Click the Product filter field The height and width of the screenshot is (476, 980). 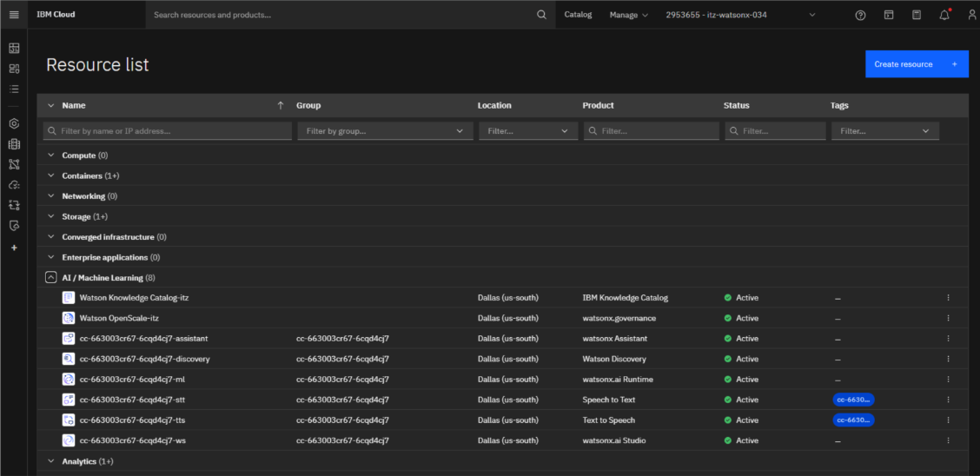(652, 131)
